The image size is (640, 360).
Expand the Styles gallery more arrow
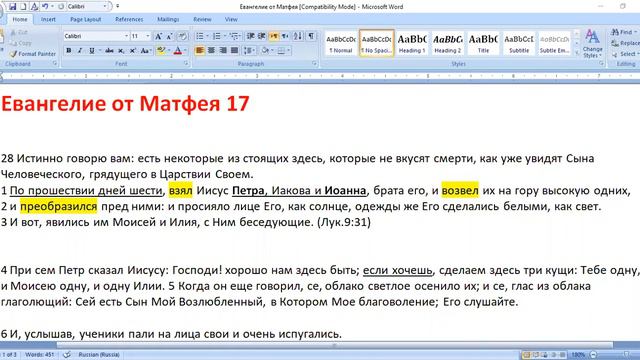point(576,53)
